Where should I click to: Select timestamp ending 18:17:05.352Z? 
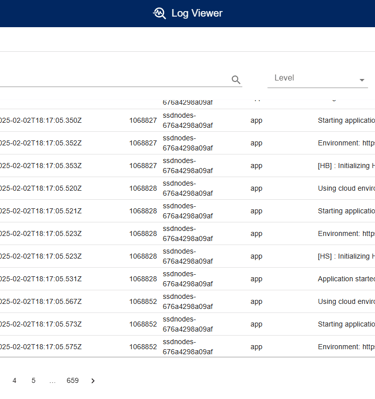[41, 143]
